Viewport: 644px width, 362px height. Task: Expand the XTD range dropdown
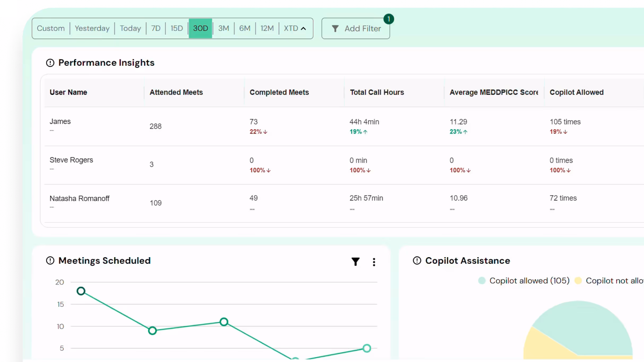295,28
